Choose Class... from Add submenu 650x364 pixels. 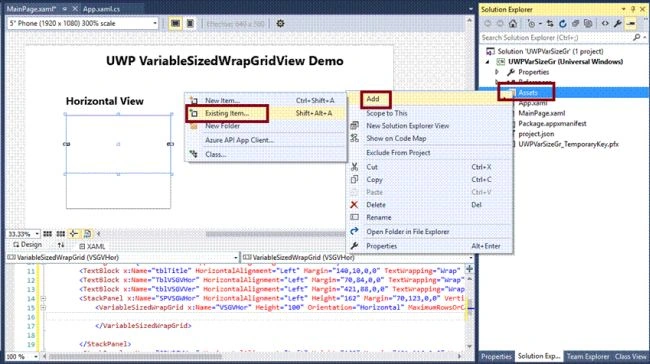tap(265, 154)
